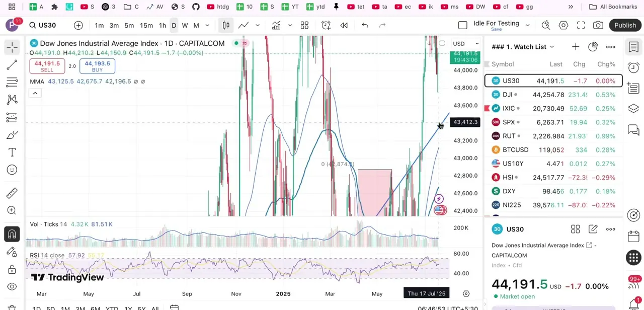Open the USD currency dropdown
This screenshot has height=310, width=644.
[x=465, y=44]
